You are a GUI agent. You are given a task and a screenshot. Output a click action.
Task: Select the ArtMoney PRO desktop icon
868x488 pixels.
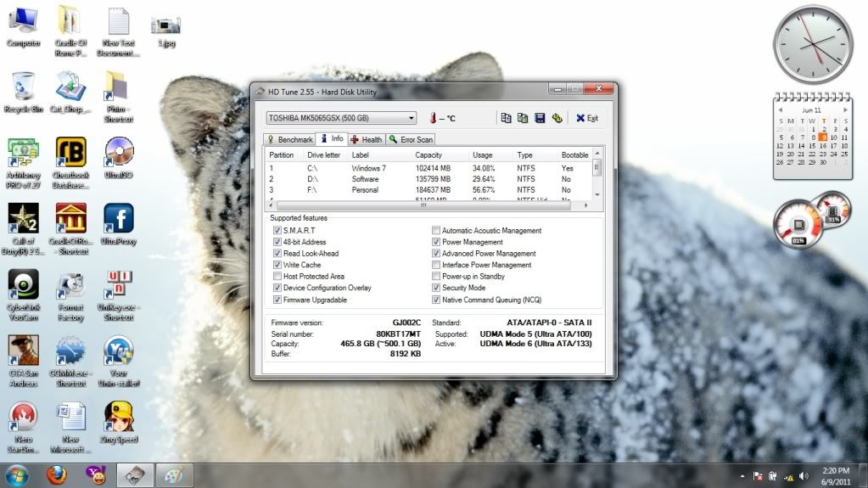click(x=23, y=163)
